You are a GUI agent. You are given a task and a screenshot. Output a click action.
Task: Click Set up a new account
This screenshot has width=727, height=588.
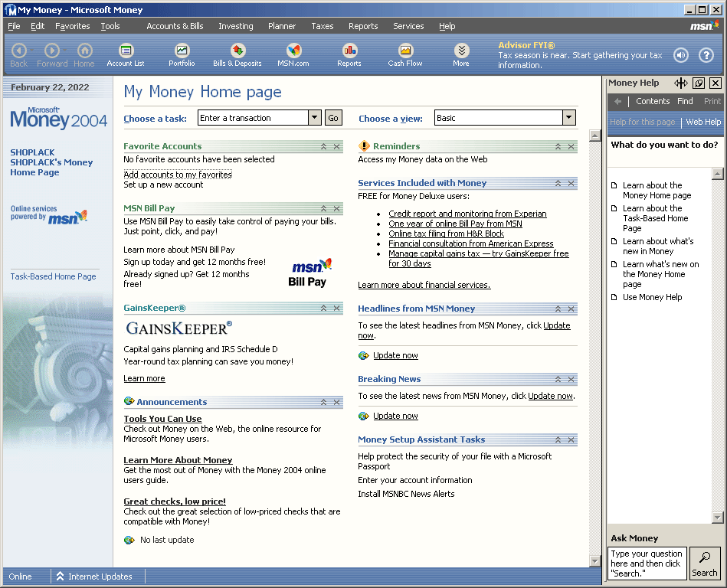163,185
